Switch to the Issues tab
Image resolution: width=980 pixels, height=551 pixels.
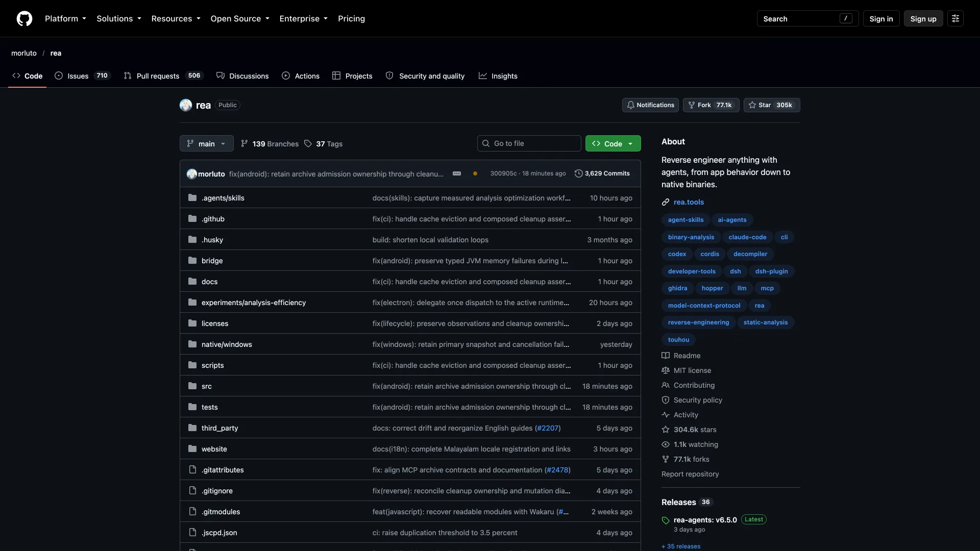point(83,76)
